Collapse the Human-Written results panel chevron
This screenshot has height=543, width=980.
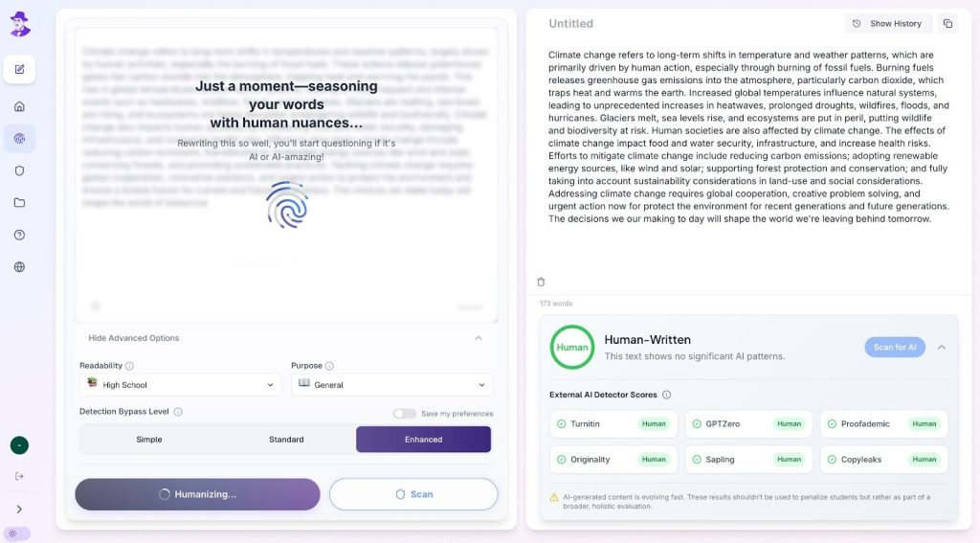pos(942,348)
